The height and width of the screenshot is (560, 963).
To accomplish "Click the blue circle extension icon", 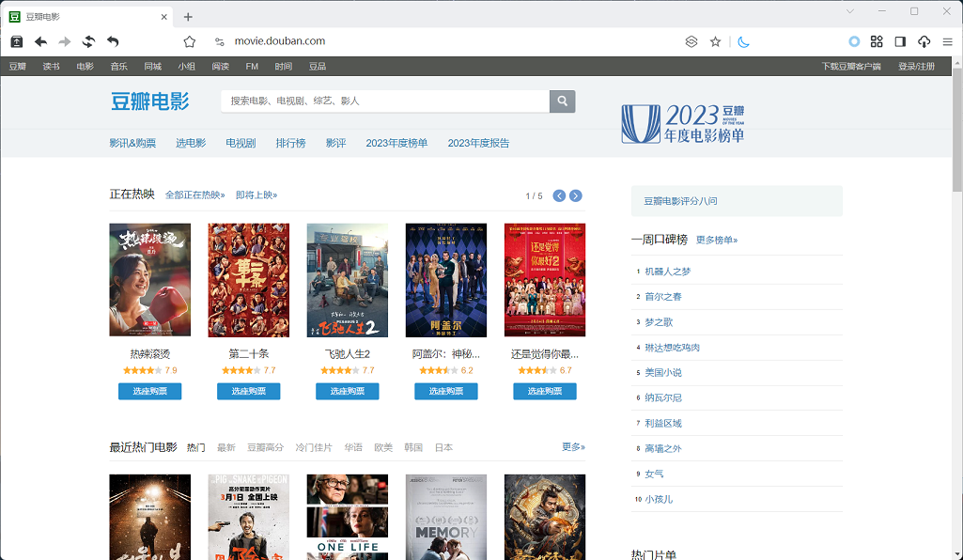I will click(854, 41).
